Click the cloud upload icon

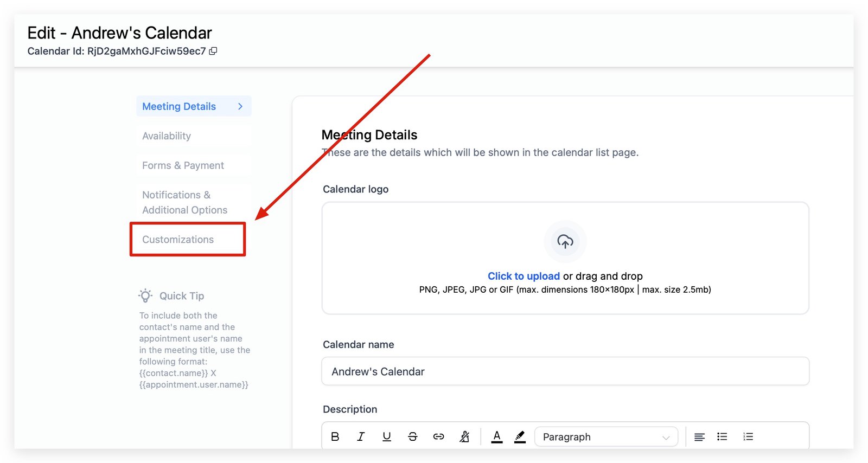tap(565, 242)
